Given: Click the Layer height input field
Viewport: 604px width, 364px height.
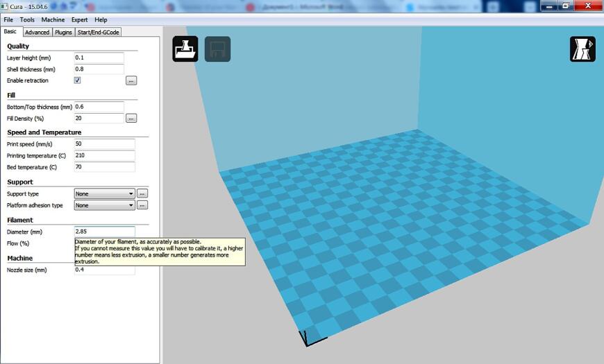Looking at the screenshot, I should (99, 58).
